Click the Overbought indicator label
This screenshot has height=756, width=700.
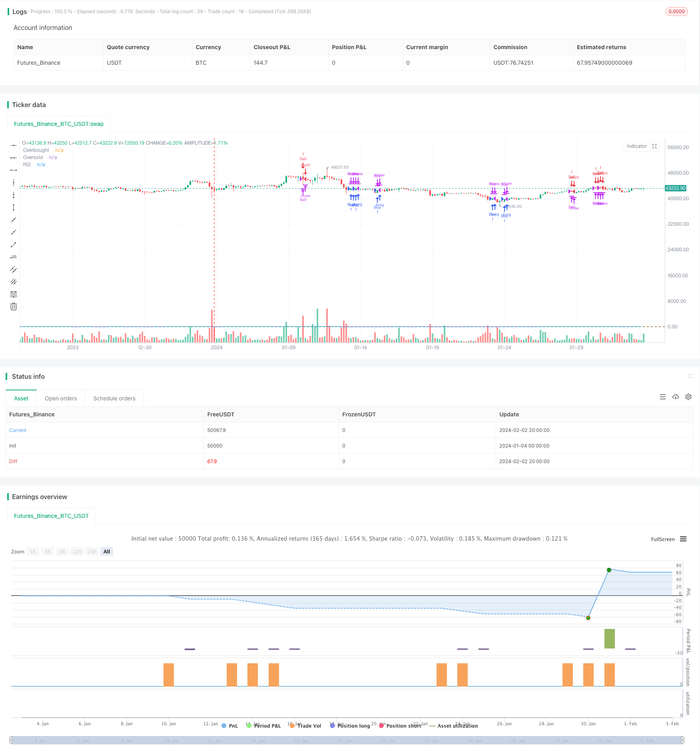36,150
